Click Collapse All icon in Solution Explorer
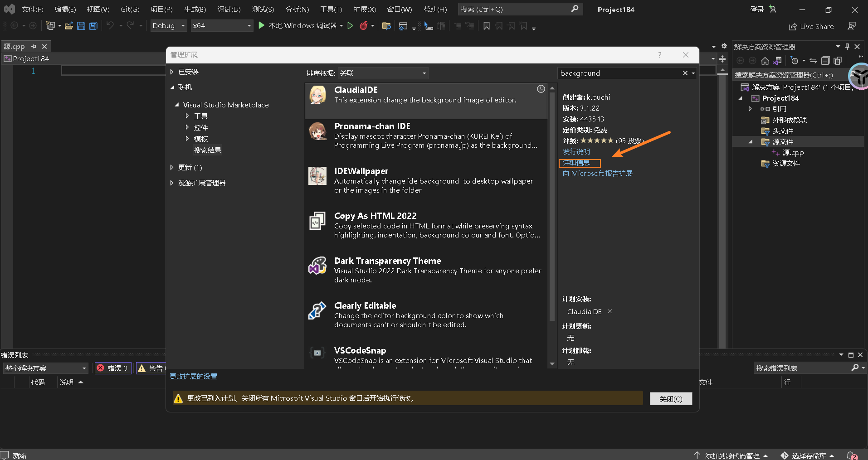 [825, 61]
